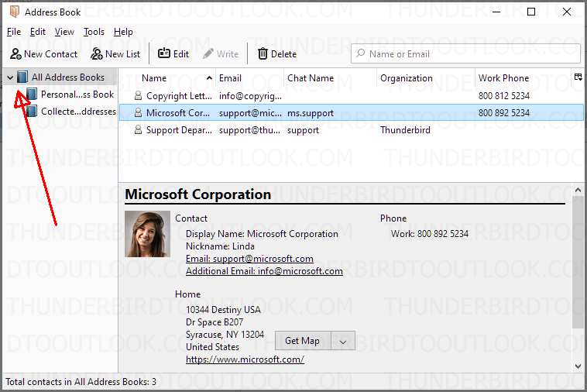587x392 pixels.
Task: Click the Work: 800 892 5234 detail
Action: (x=430, y=234)
